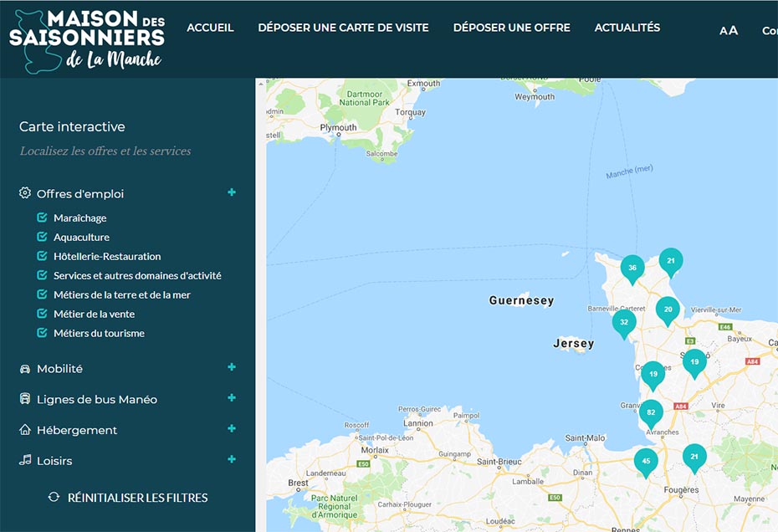This screenshot has width=778, height=532.
Task: Click the Bayeux label on the map
Action: coord(740,339)
